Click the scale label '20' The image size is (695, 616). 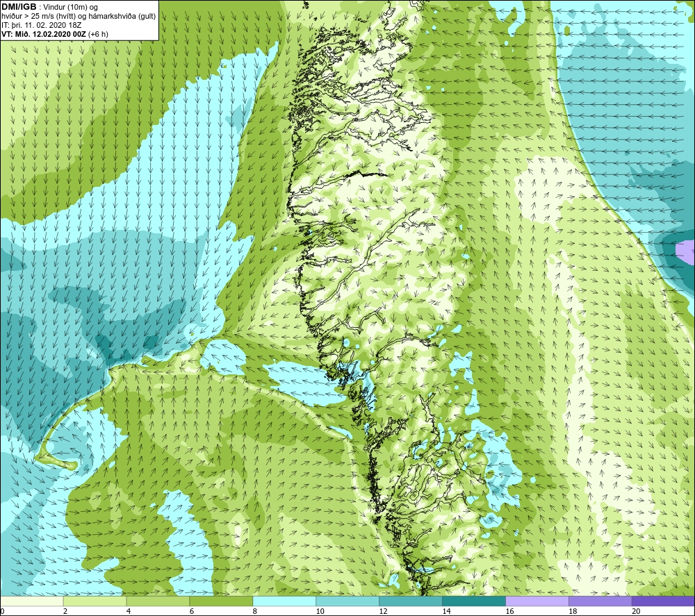(636, 611)
